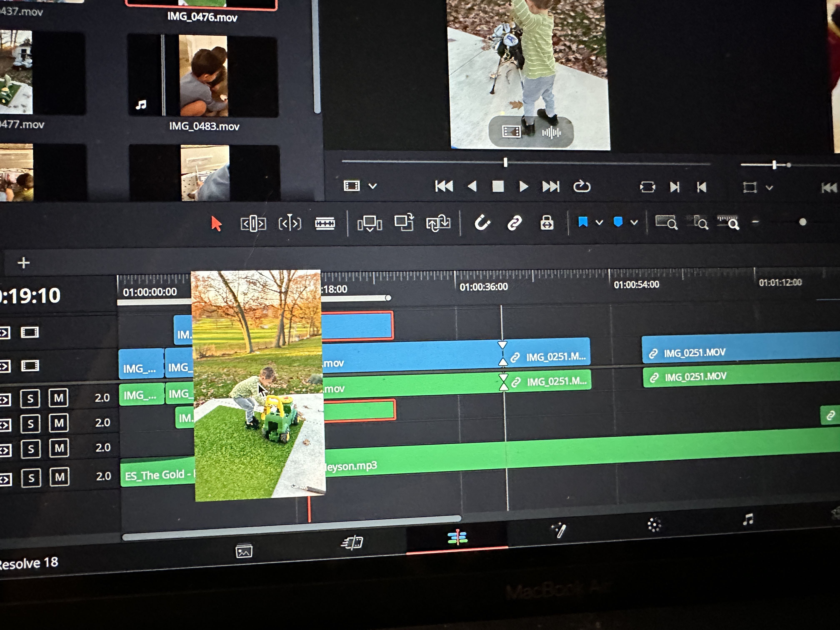840x630 pixels.
Task: Open the marker color dropdown arrow
Action: (x=634, y=222)
